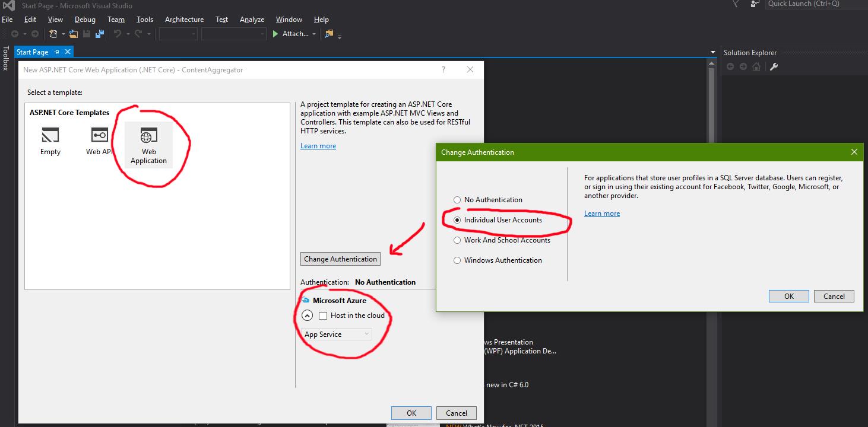Screen dimensions: 868x427
Task: Click Cancel in Change Authentication dialog
Action: (x=834, y=297)
